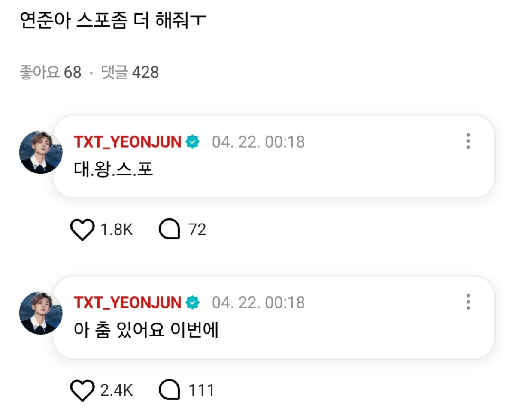Tap the 72 reply count

tap(197, 230)
